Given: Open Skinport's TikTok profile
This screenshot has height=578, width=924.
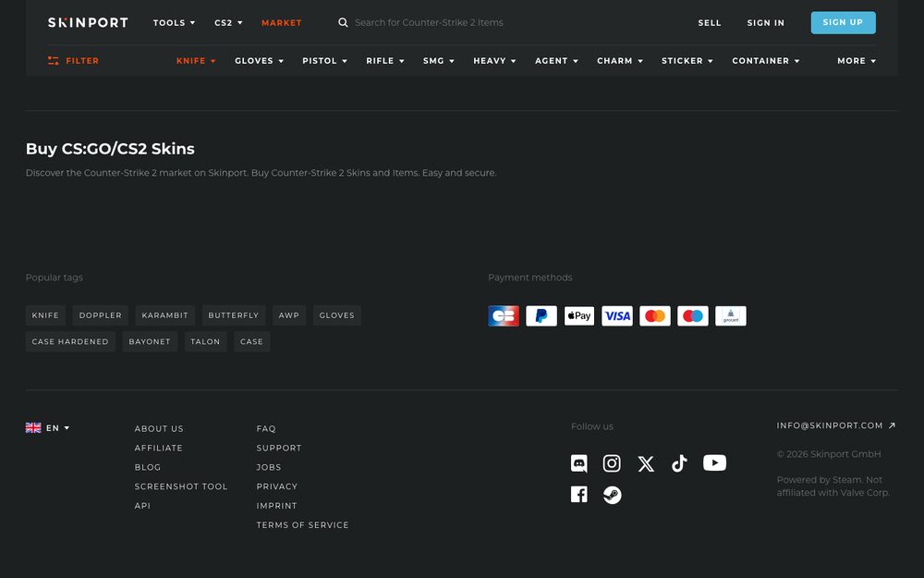Looking at the screenshot, I should pyautogui.click(x=679, y=463).
